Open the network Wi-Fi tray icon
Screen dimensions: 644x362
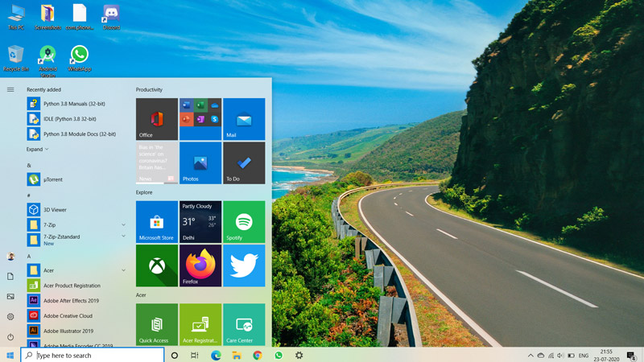[x=551, y=356]
